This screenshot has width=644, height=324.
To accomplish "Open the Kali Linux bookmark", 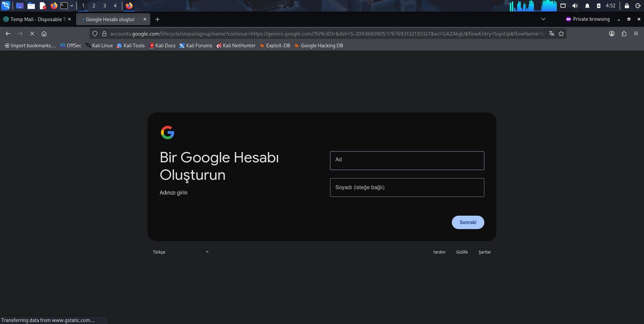I will [99, 46].
